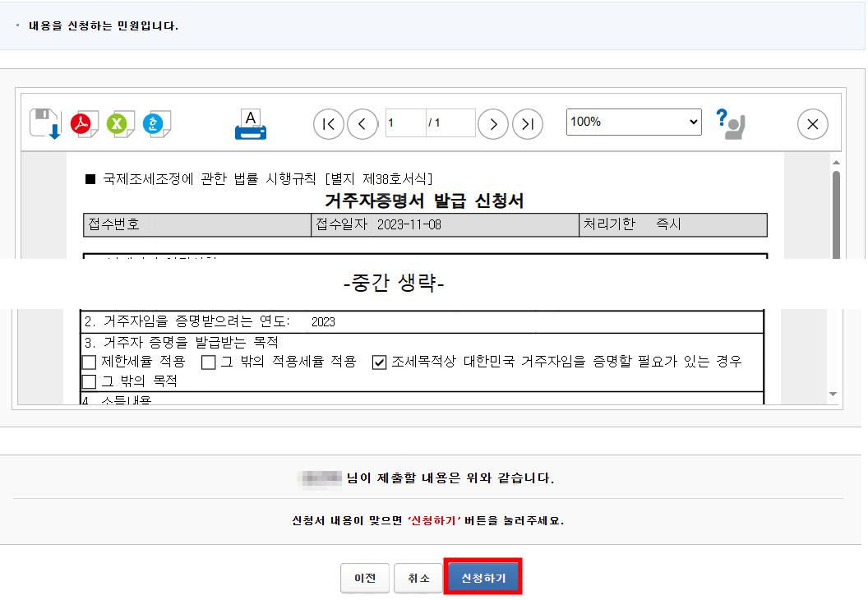
Task: Check the 그 밖의 적용세율 적용 option
Action: [208, 362]
